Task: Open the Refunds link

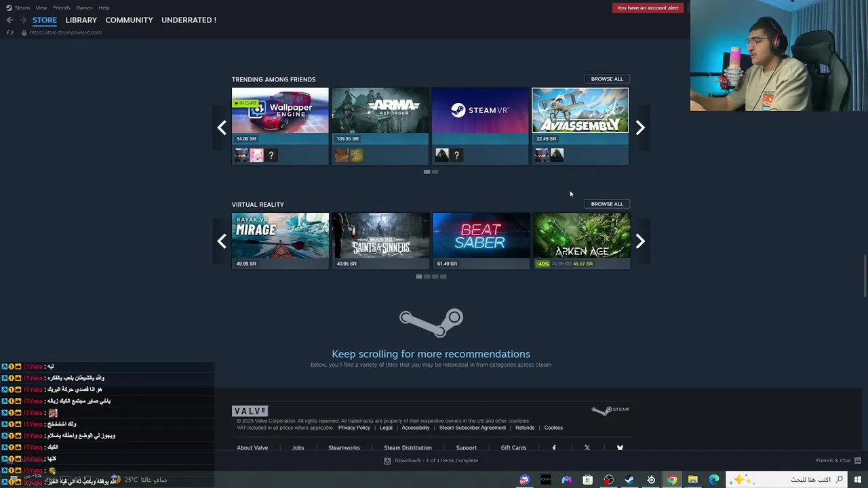Action: click(525, 428)
